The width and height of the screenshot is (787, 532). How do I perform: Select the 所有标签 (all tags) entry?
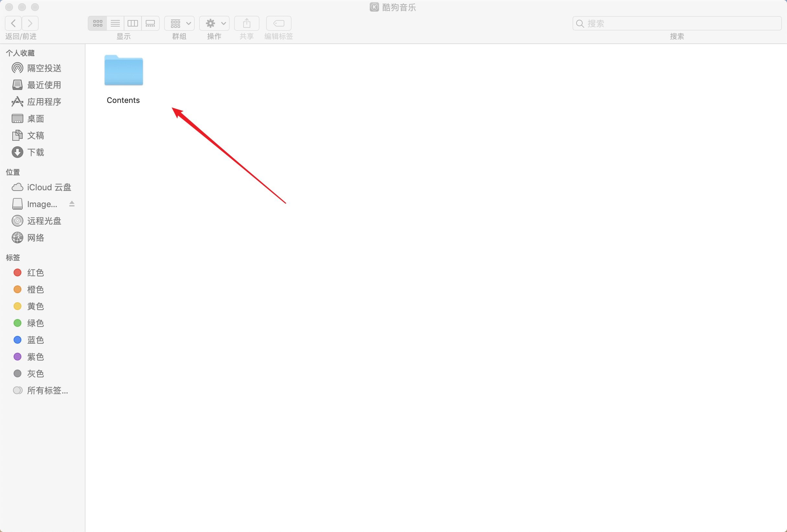(46, 390)
